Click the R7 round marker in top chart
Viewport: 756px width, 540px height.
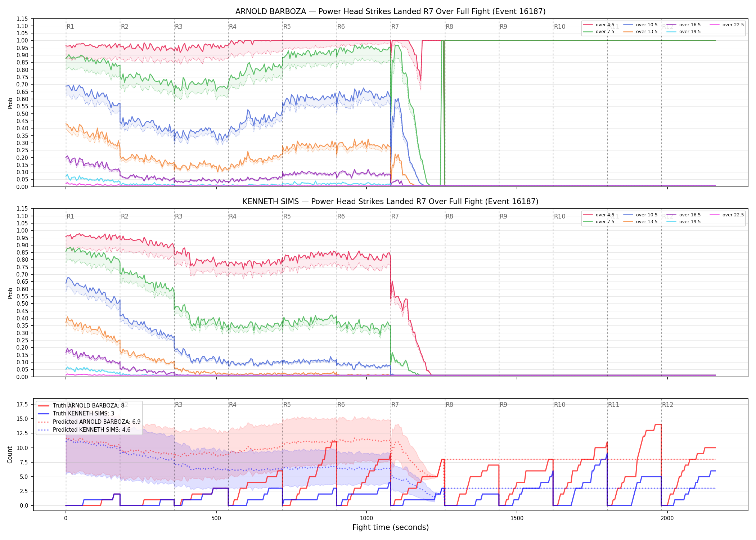pyautogui.click(x=395, y=27)
